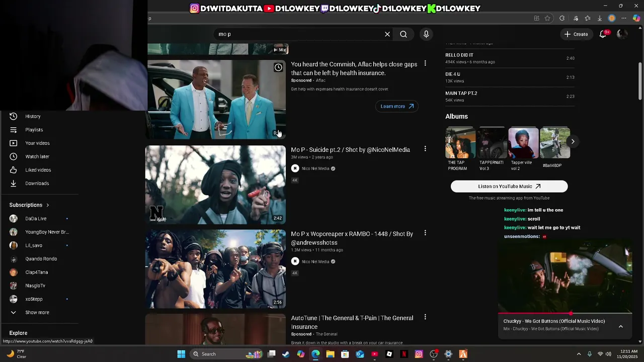This screenshot has width=644, height=362.
Task: Open Instagram from the taskbar
Action: tap(419, 354)
